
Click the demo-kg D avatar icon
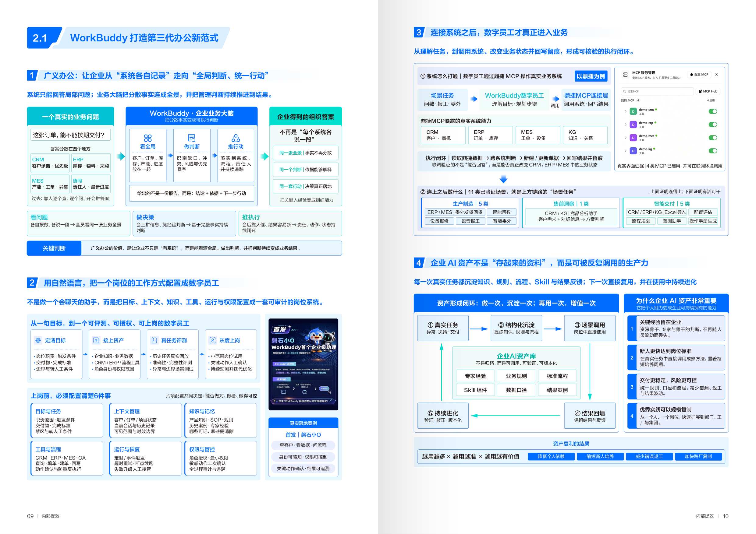coord(633,151)
